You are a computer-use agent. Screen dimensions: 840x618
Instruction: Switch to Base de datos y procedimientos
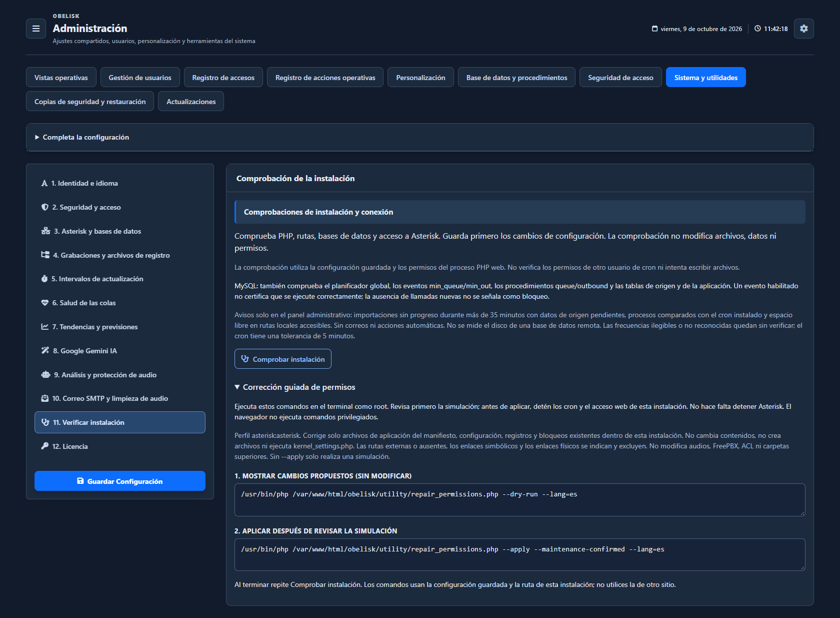517,78
